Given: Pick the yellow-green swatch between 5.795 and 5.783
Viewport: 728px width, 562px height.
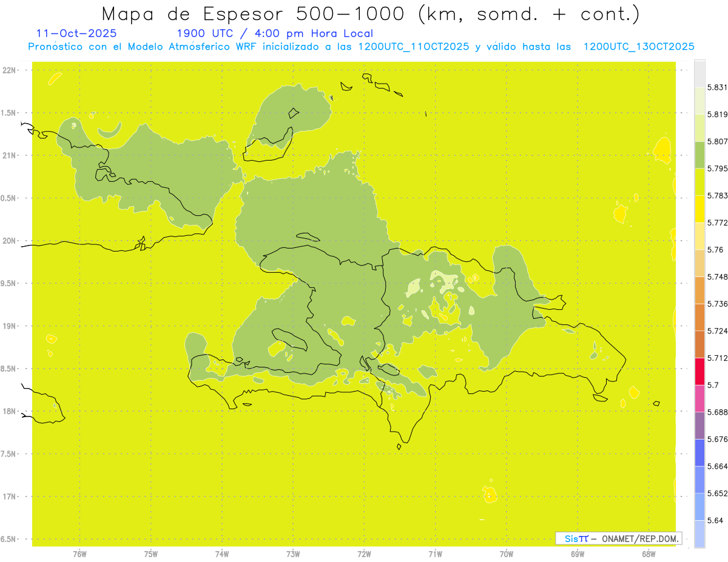Looking at the screenshot, I should coord(699,182).
